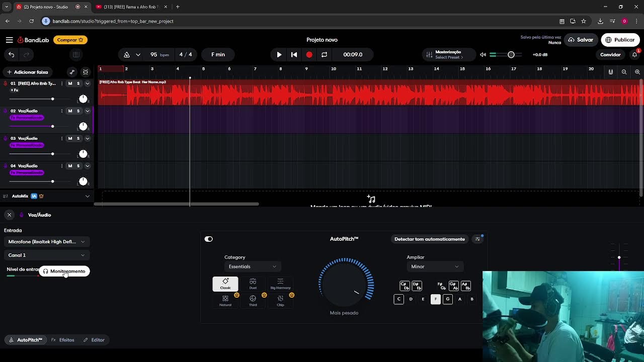Screen dimensions: 644x362
Task: Open the virtual piano keyboard
Action: pyautogui.click(x=76, y=54)
